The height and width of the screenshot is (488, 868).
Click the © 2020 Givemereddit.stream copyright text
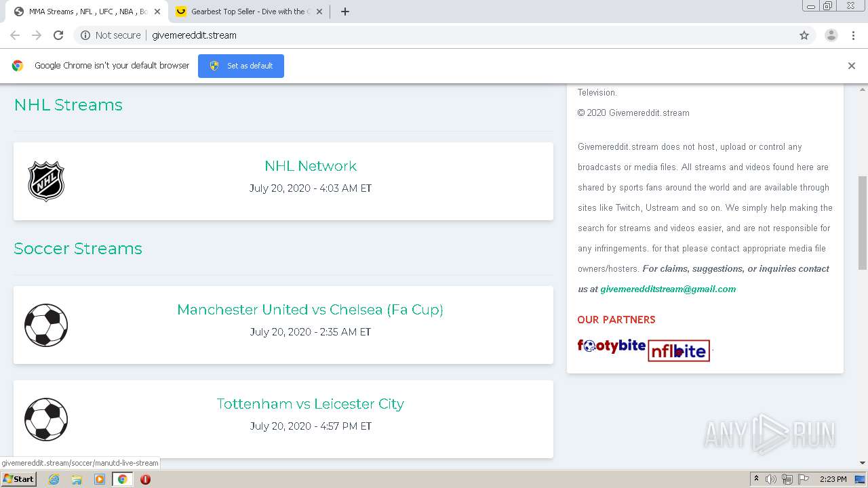point(633,113)
